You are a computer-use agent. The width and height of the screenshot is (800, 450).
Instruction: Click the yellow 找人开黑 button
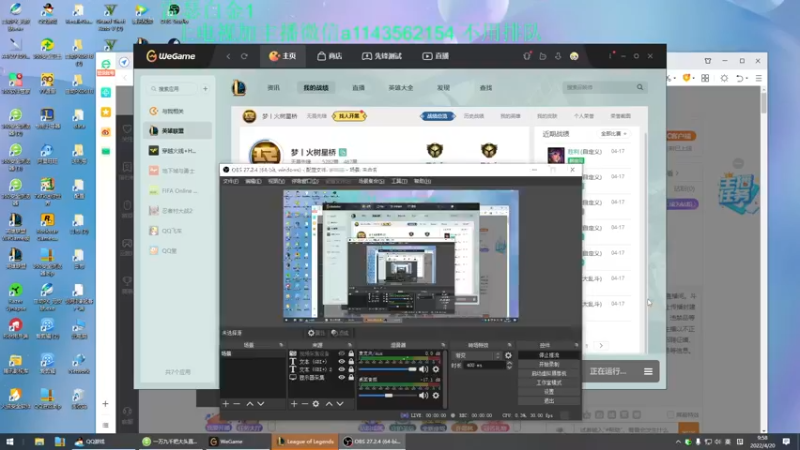pyautogui.click(x=349, y=116)
